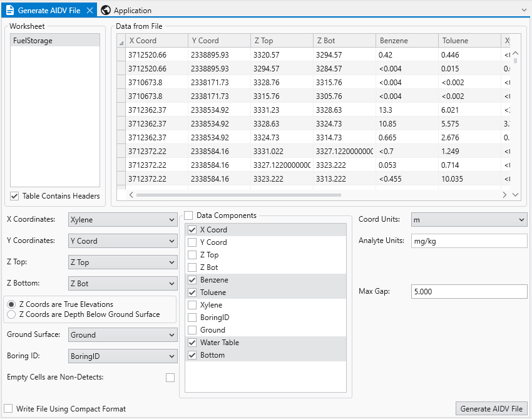The height and width of the screenshot is (419, 532).
Task: Open the Boring ID dropdown
Action: tap(122, 356)
